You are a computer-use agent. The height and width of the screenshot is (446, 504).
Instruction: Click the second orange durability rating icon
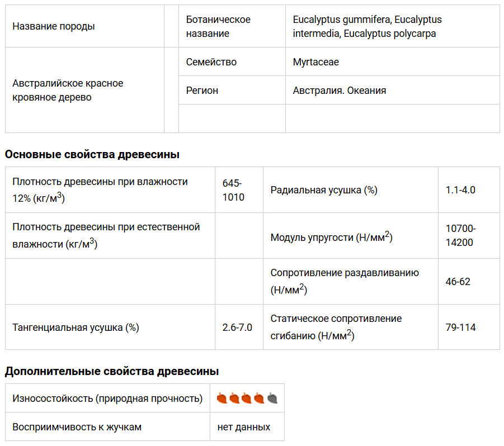[x=234, y=398]
